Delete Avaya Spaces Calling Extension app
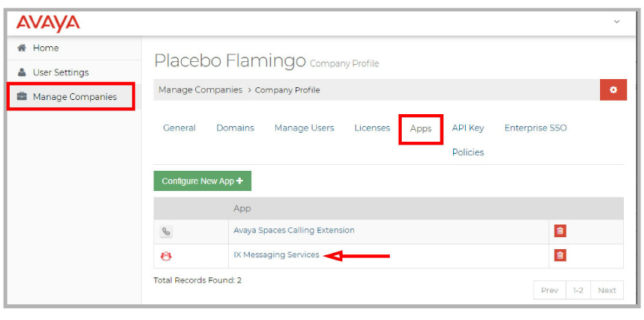Screen dimensions: 644x320 [x=560, y=230]
